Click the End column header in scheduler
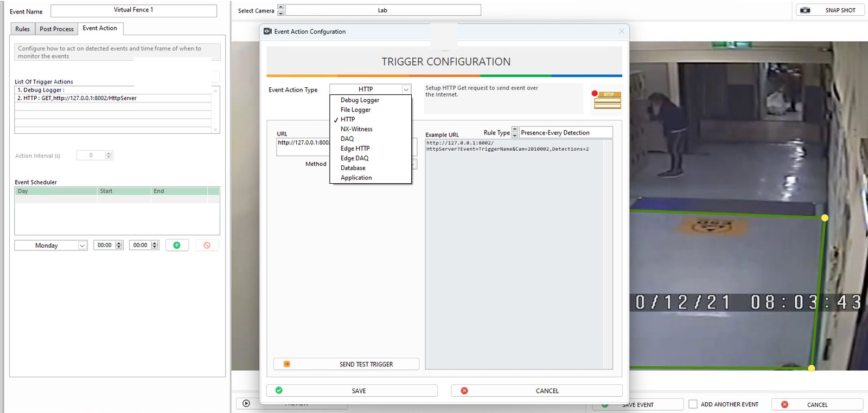The image size is (868, 413). [180, 191]
